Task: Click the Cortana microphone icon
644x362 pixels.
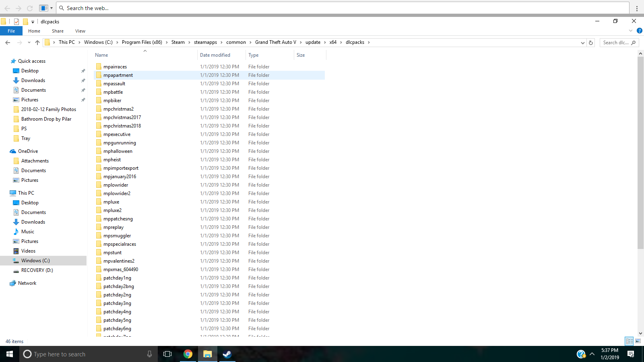Action: 149,354
